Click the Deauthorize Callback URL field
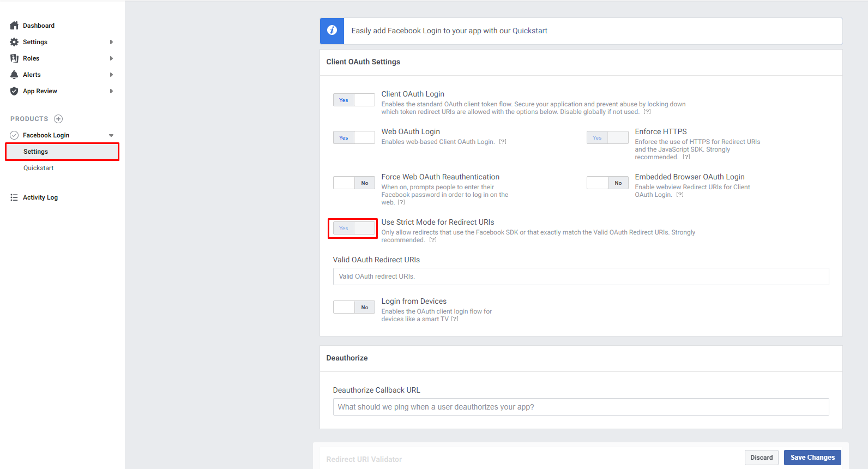 (x=581, y=407)
